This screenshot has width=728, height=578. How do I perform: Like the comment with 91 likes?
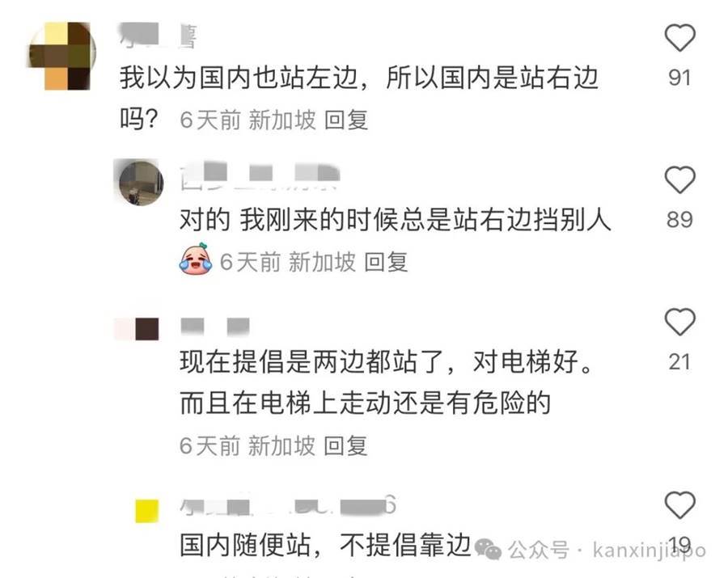point(679,37)
